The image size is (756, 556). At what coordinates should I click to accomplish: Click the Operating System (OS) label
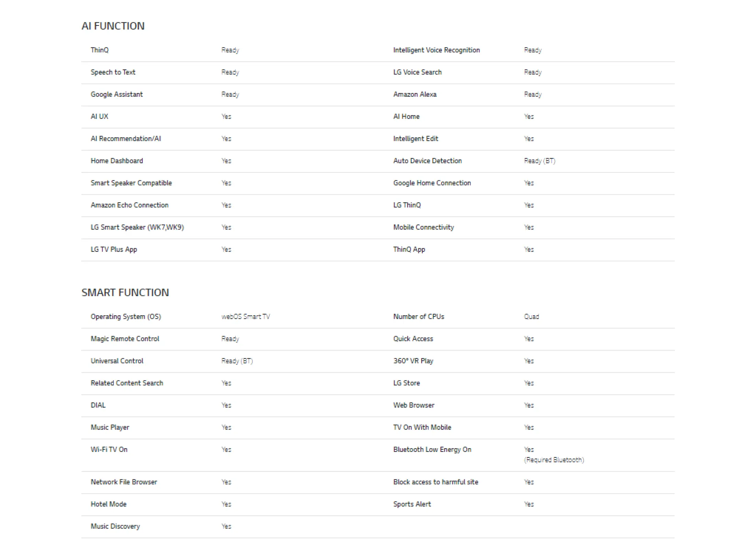(126, 317)
